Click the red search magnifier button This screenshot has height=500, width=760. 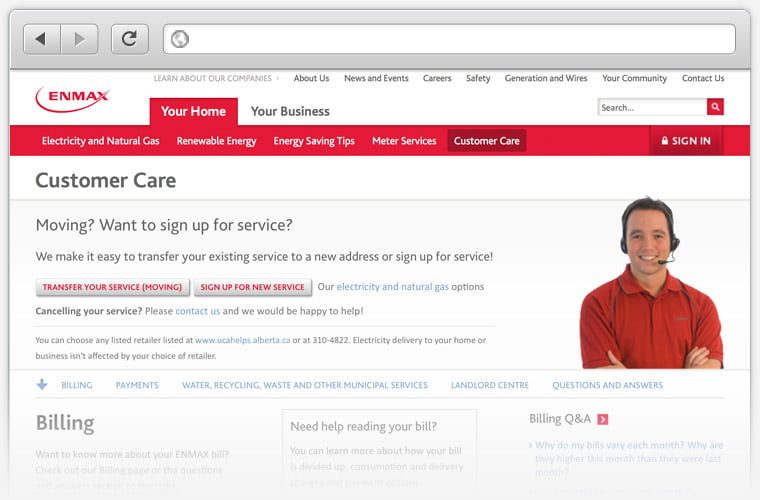click(715, 107)
